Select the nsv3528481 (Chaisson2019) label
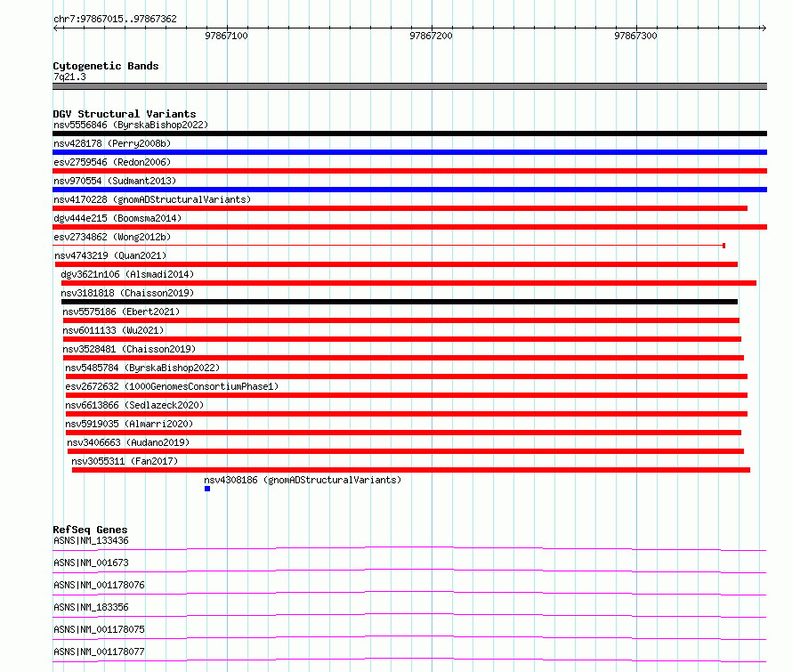The height and width of the screenshot is (672, 792). [129, 349]
